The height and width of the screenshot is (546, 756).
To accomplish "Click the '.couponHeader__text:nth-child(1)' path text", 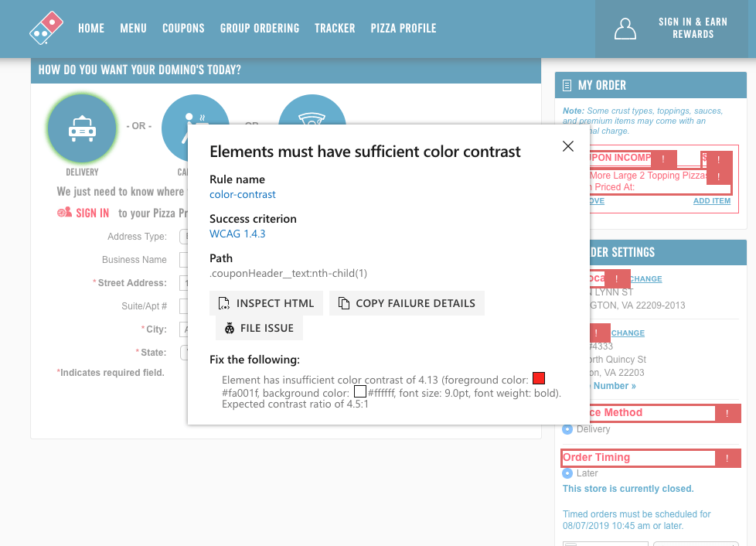I will tap(288, 274).
